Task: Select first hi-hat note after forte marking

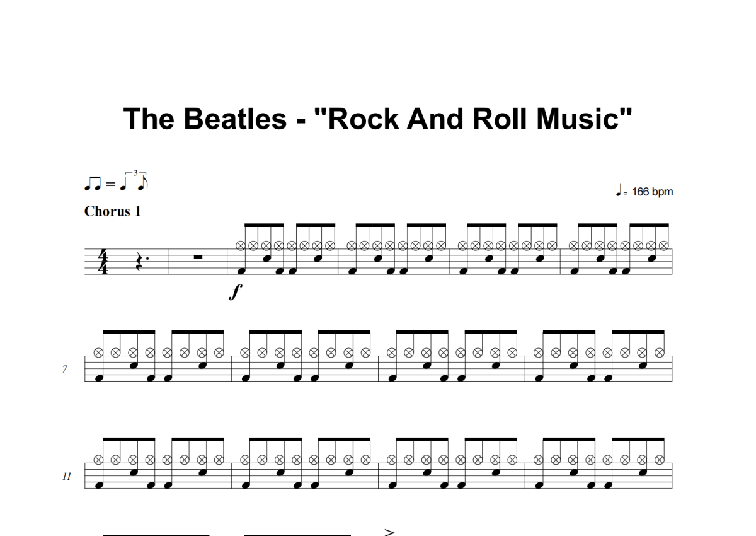Action: point(240,246)
